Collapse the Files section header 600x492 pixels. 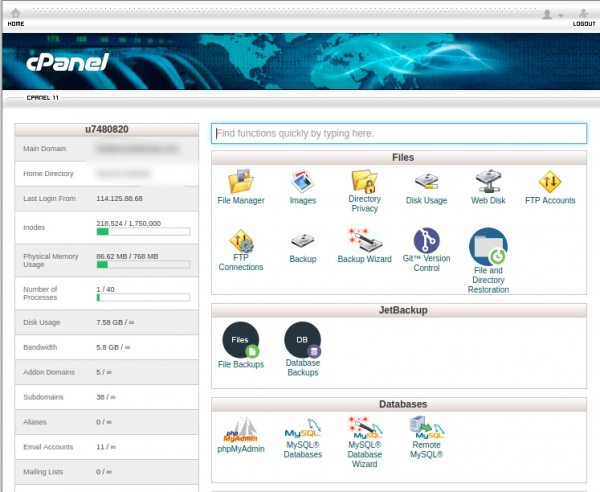[x=399, y=158]
